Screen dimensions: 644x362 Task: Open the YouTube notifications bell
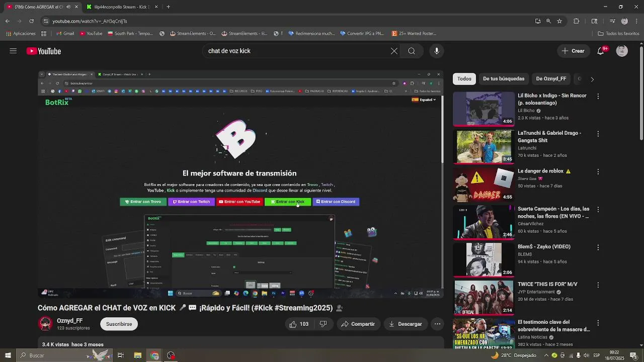tap(601, 51)
